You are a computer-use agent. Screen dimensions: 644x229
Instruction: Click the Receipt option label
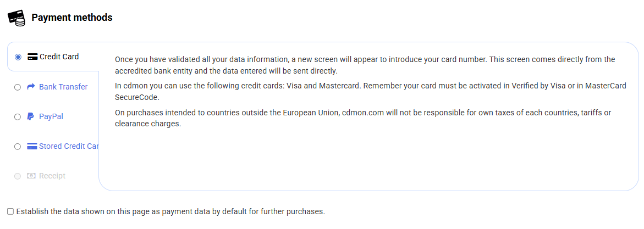coord(52,176)
